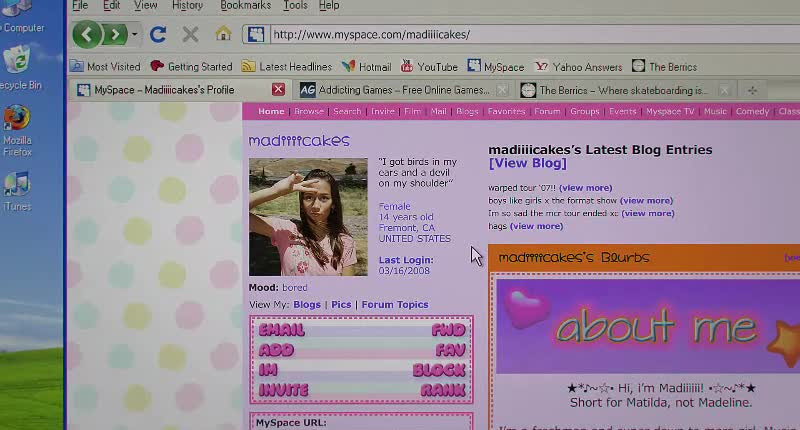Open the back/forward history dropdown arrow
This screenshot has width=800, height=430.
tap(134, 35)
